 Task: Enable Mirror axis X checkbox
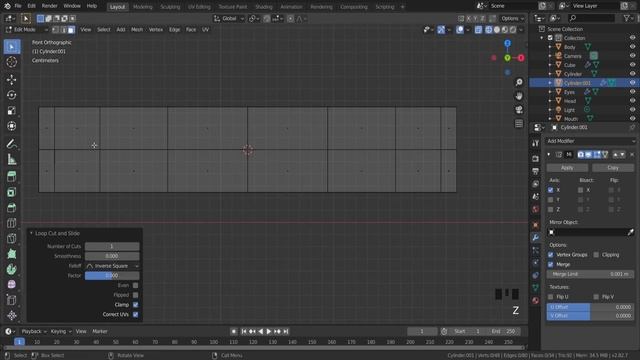click(x=551, y=190)
